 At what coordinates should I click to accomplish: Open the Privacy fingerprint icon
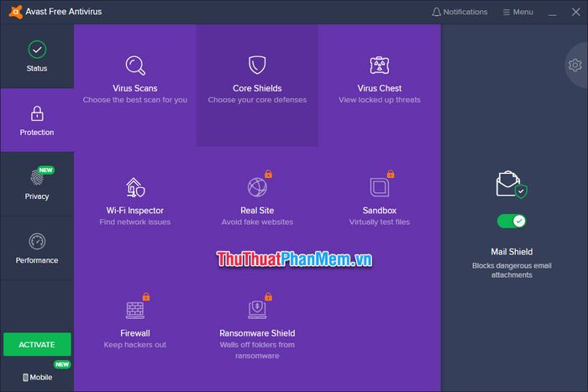click(x=37, y=178)
